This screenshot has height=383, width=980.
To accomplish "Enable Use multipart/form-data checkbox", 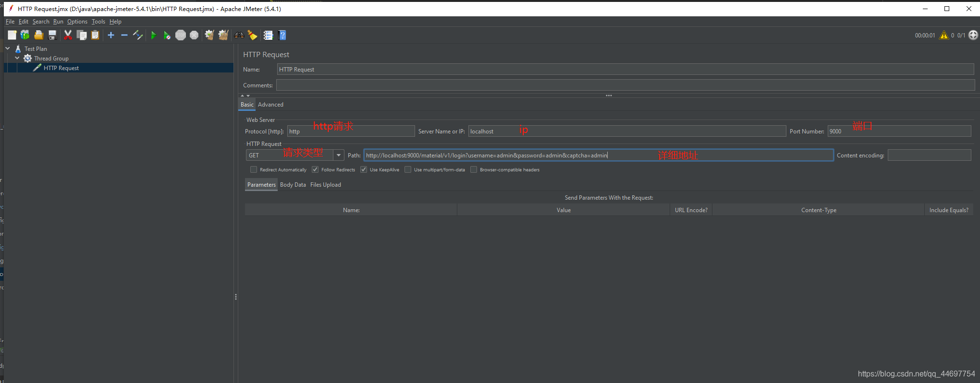I will [x=408, y=169].
